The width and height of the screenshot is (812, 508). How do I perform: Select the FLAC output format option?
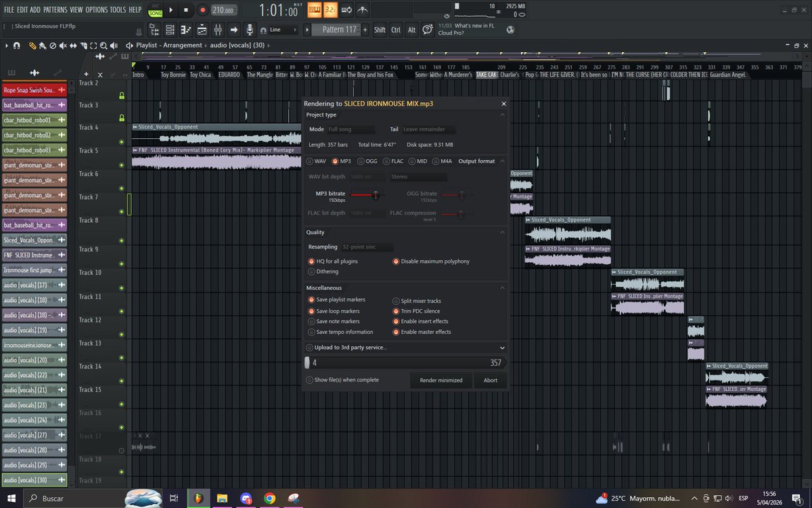click(x=394, y=161)
